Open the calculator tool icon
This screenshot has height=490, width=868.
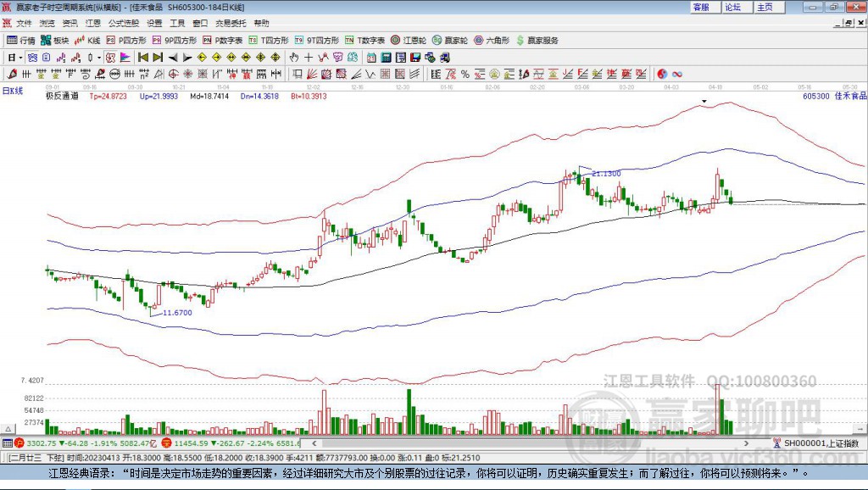pyautogui.click(x=386, y=58)
